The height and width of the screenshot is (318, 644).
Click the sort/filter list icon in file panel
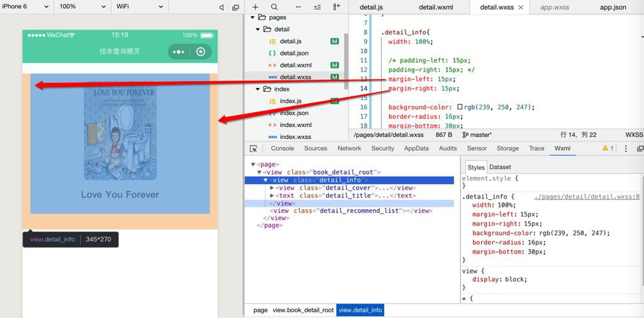pos(317,7)
